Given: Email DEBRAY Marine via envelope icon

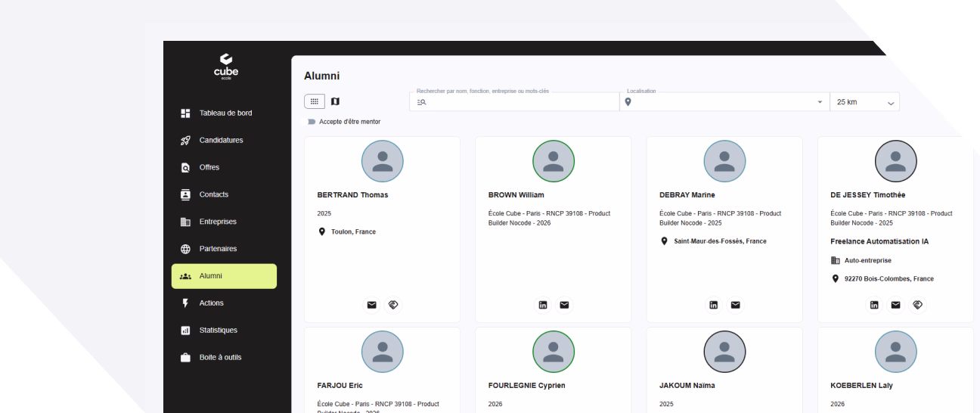Looking at the screenshot, I should [734, 304].
